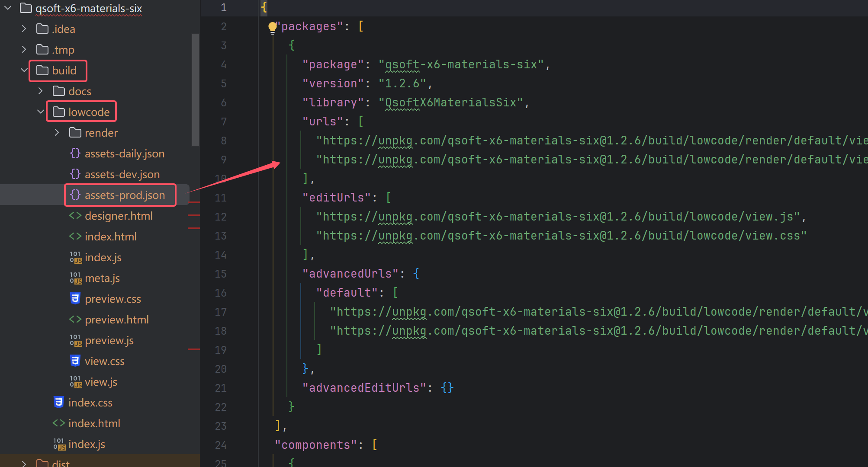
Task: Click the view.js unpkg URL on line 12
Action: [558, 217]
